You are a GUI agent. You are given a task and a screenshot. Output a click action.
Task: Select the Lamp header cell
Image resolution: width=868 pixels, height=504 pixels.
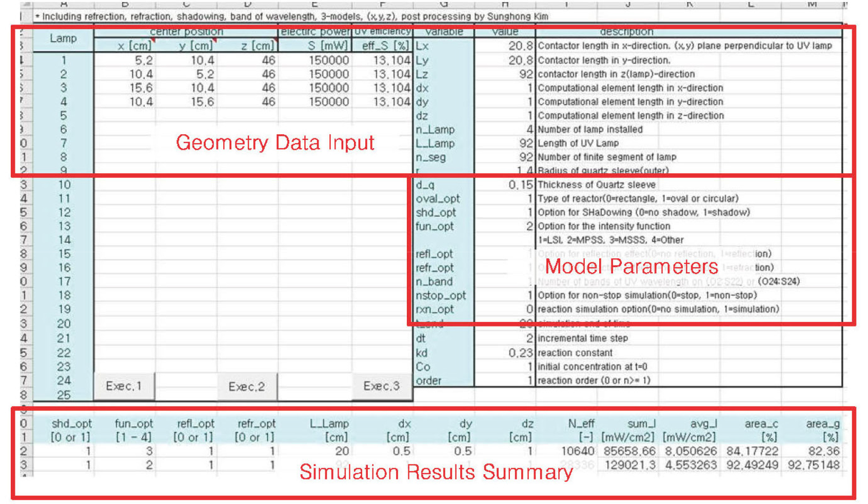(63, 38)
